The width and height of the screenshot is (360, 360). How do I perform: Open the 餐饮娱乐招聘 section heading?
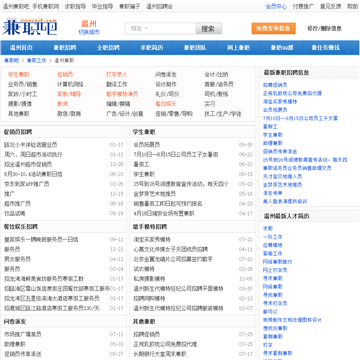click(21, 227)
